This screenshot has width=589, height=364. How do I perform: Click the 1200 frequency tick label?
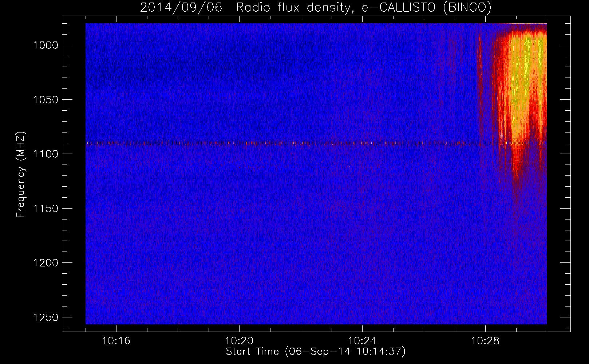click(x=46, y=263)
